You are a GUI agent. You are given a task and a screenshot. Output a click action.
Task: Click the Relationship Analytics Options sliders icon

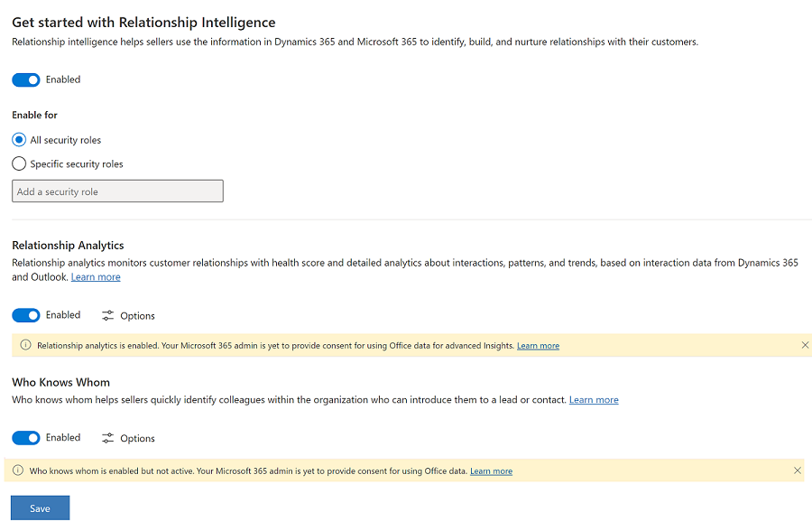click(x=108, y=316)
